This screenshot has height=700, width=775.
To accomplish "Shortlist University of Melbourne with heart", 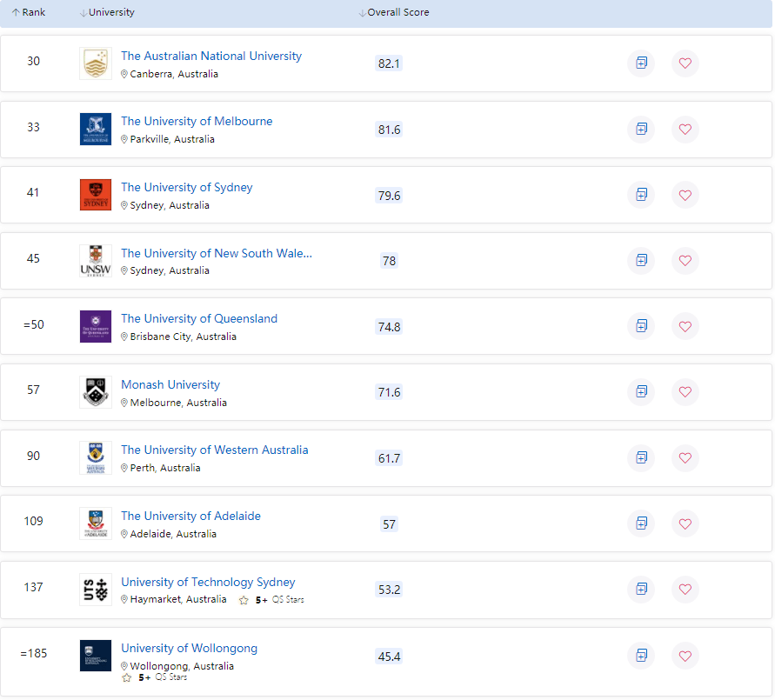I will [685, 130].
